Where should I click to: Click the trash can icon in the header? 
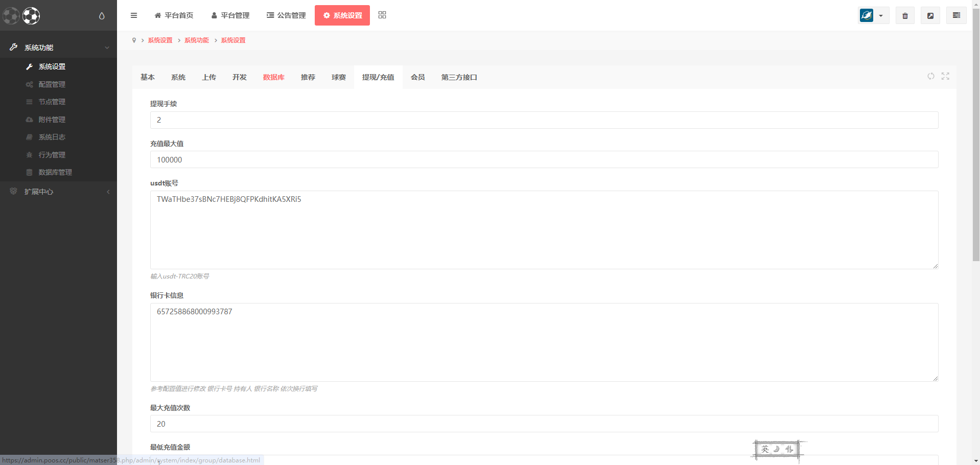tap(905, 16)
